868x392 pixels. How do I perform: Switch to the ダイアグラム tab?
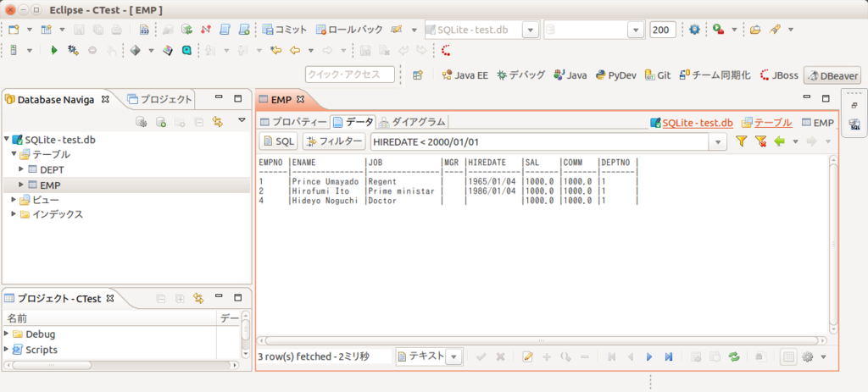point(413,122)
